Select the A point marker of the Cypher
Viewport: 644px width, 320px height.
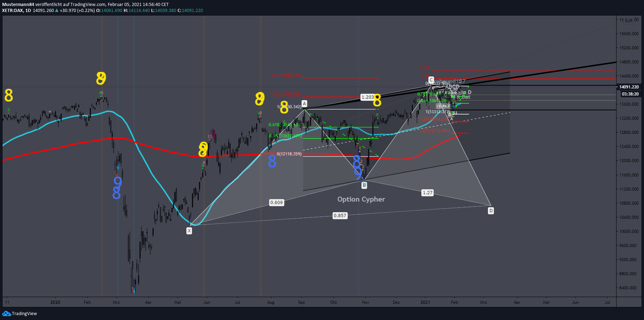pos(304,104)
